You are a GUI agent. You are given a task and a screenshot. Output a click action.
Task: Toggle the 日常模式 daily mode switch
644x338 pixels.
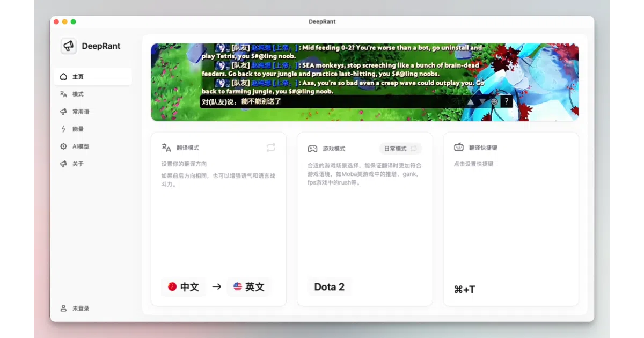(400, 149)
